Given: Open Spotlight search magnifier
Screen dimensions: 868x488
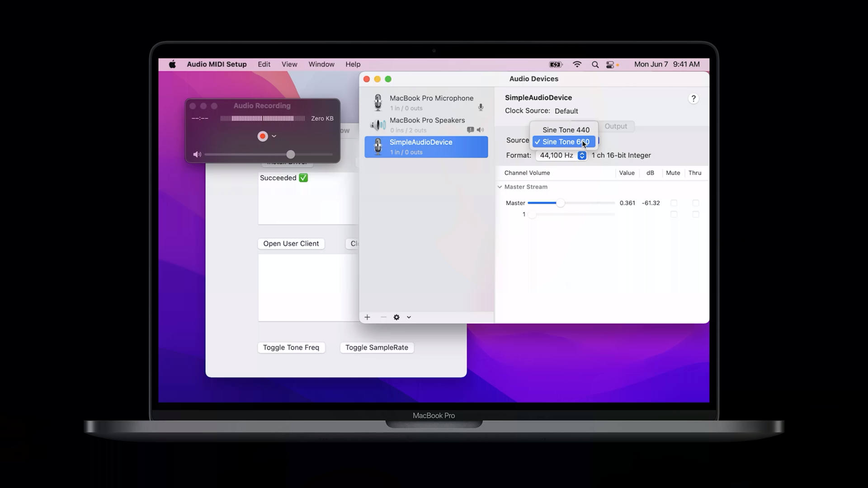Looking at the screenshot, I should point(595,65).
